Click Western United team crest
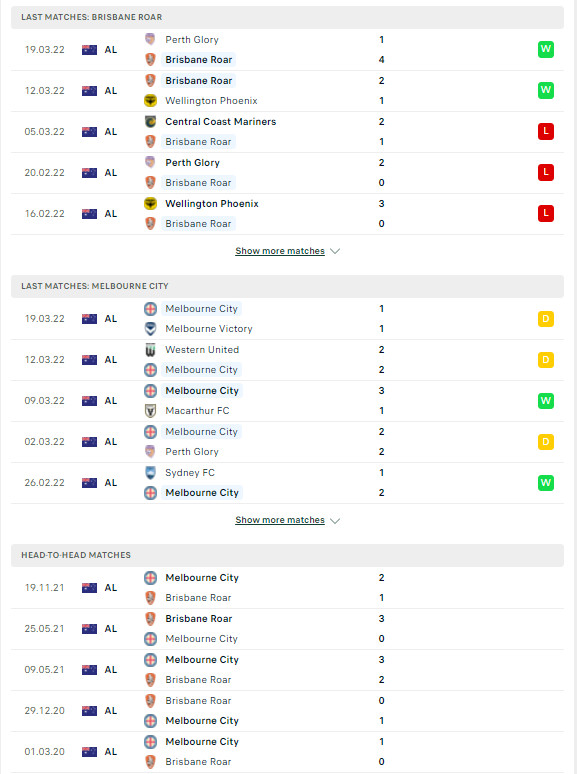 pos(151,349)
